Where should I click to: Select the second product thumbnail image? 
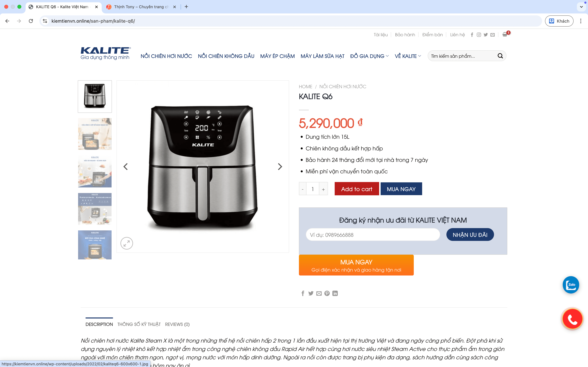pos(95,134)
